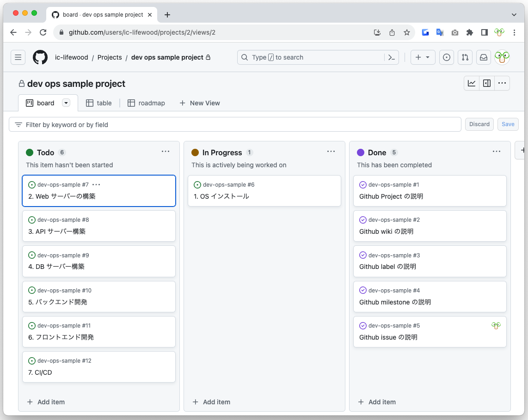The height and width of the screenshot is (420, 528).
Task: Click the GitHub Octocat logo
Action: pyautogui.click(x=40, y=57)
